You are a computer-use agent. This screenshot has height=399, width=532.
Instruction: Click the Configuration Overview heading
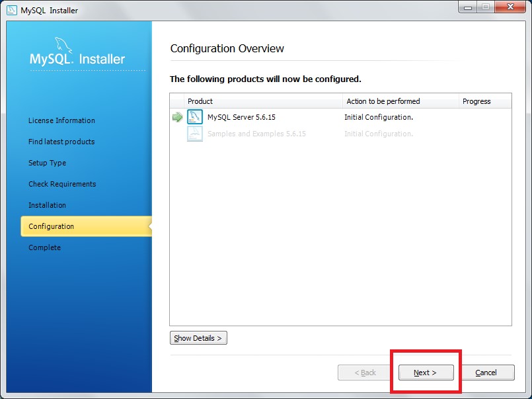point(227,48)
